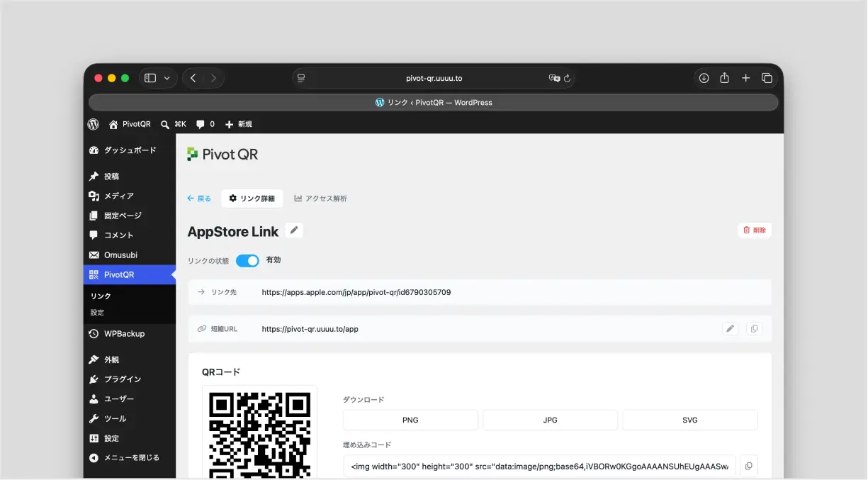Click the page reader icon in address bar
Screen dimensions: 868x480
[301, 78]
